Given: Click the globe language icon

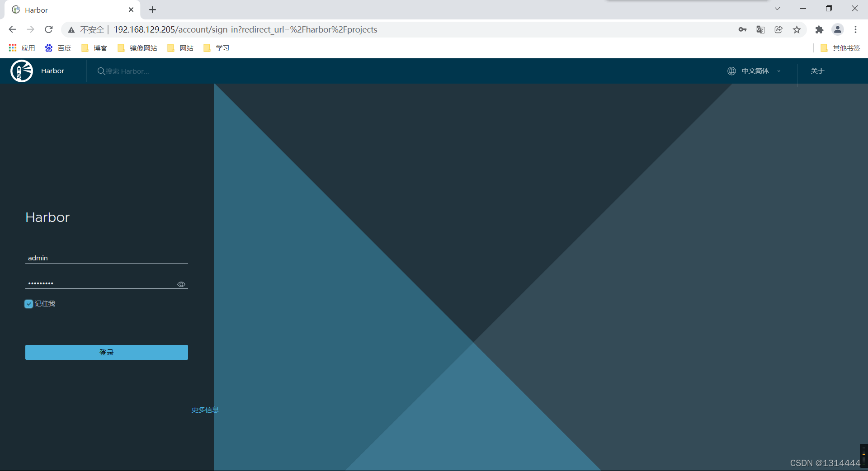Looking at the screenshot, I should click(x=731, y=71).
